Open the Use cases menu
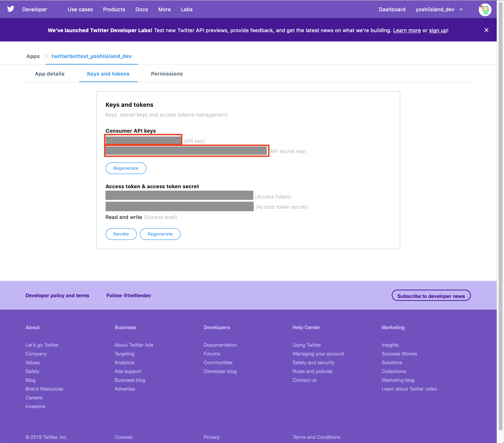This screenshot has height=443, width=504. click(x=80, y=9)
